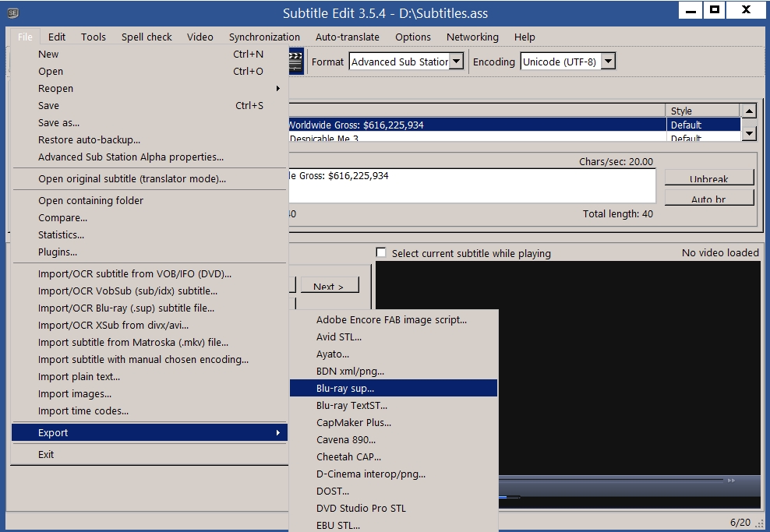Open the Auto-translate menu
The height and width of the screenshot is (532, 770).
pyautogui.click(x=347, y=37)
